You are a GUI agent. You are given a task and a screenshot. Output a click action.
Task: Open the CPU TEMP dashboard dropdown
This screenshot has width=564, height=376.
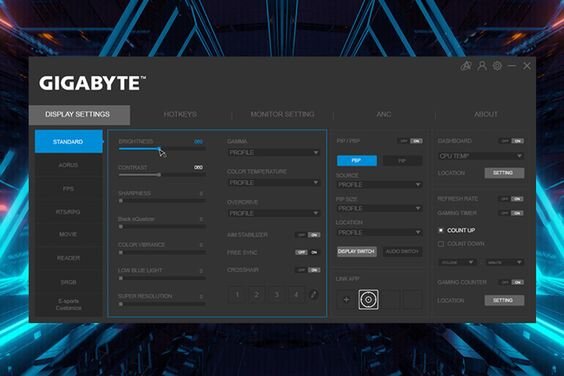coord(481,156)
